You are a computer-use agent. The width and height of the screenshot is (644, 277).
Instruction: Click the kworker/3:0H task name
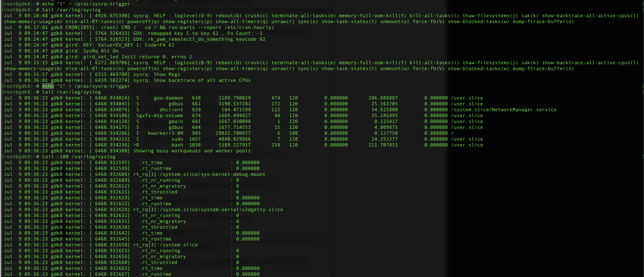166,133
